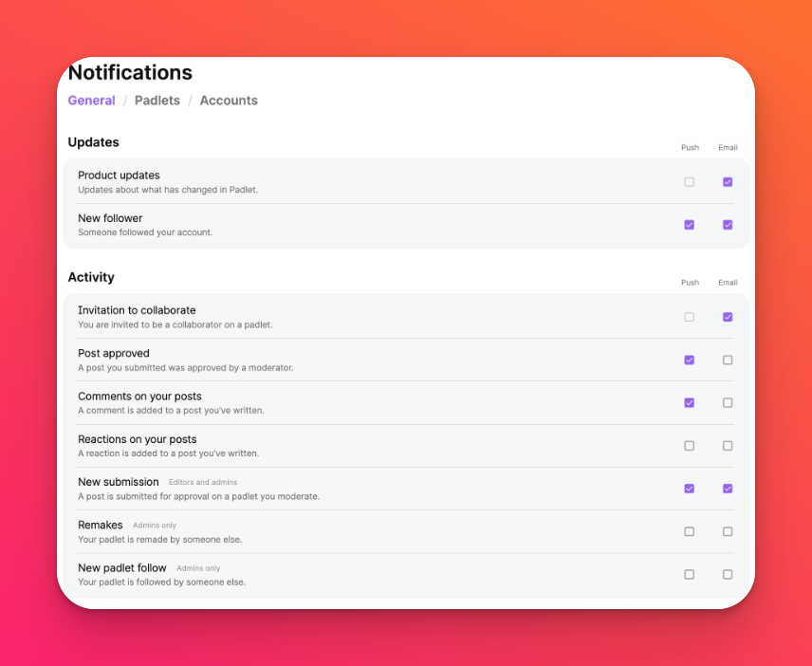Check email for Reactions on your posts

tap(727, 446)
